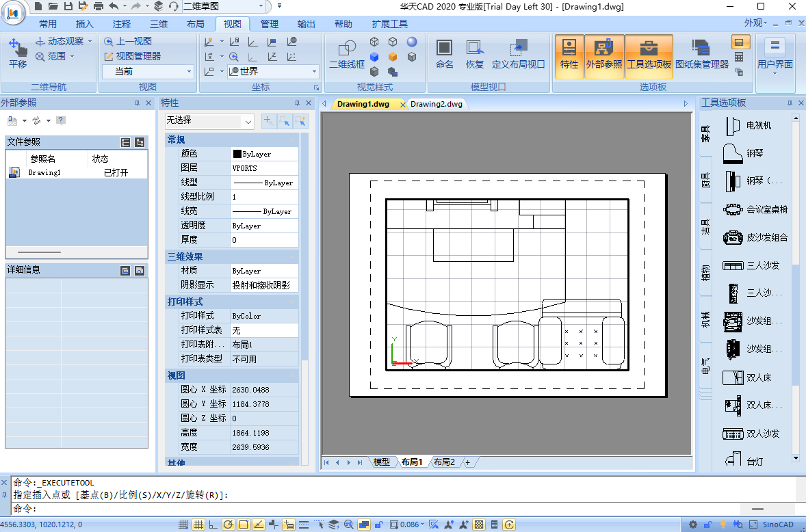The width and height of the screenshot is (806, 532).
Task: Toggle polar tracking in status bar
Action: click(x=229, y=524)
